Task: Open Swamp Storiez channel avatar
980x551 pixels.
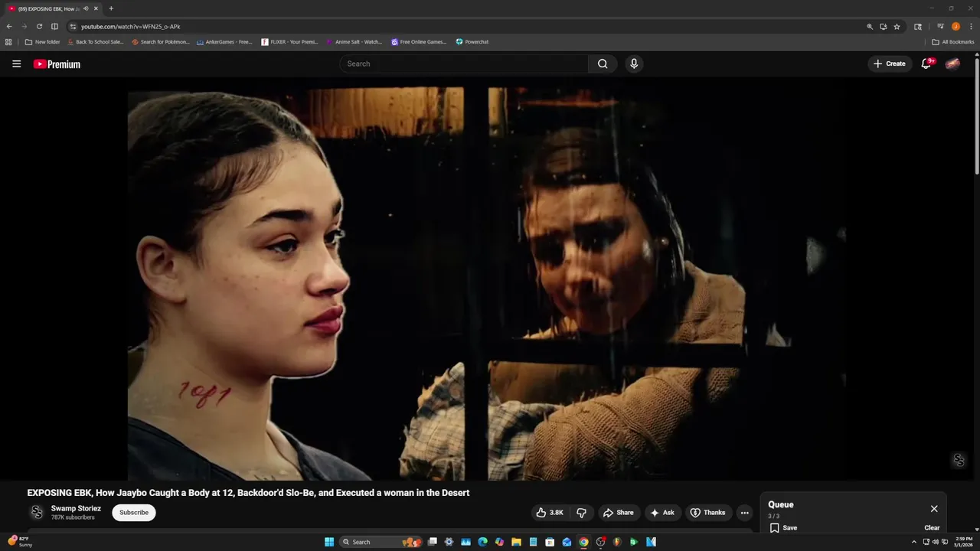Action: [x=37, y=513]
